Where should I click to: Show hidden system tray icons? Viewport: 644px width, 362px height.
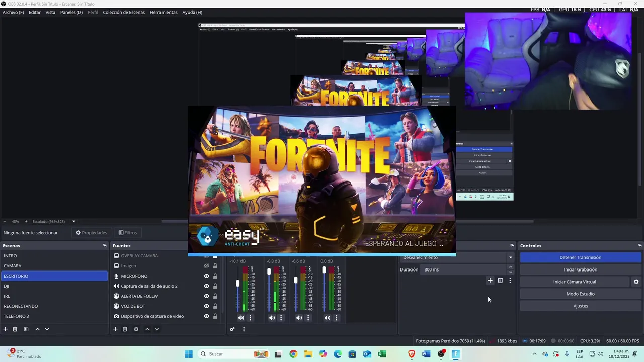click(x=534, y=354)
